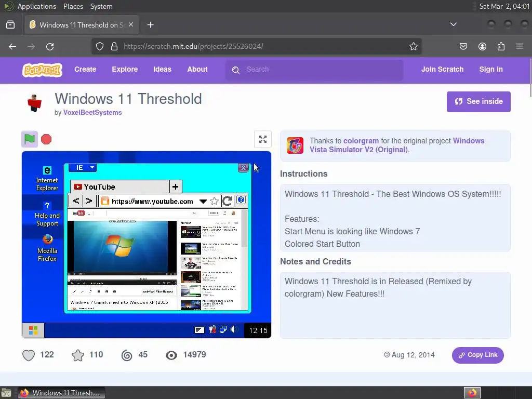
Task: View remixes via the spiral icon
Action: click(x=127, y=355)
